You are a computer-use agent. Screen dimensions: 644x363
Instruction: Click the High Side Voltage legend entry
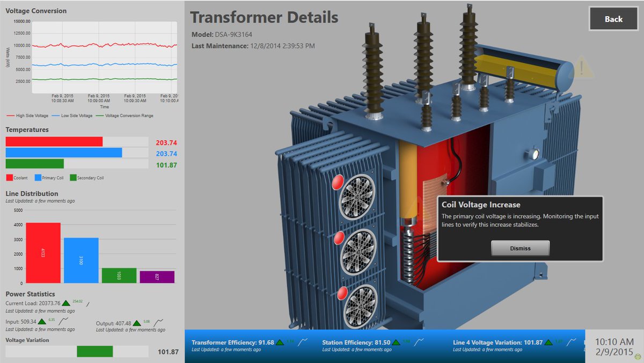tap(27, 115)
